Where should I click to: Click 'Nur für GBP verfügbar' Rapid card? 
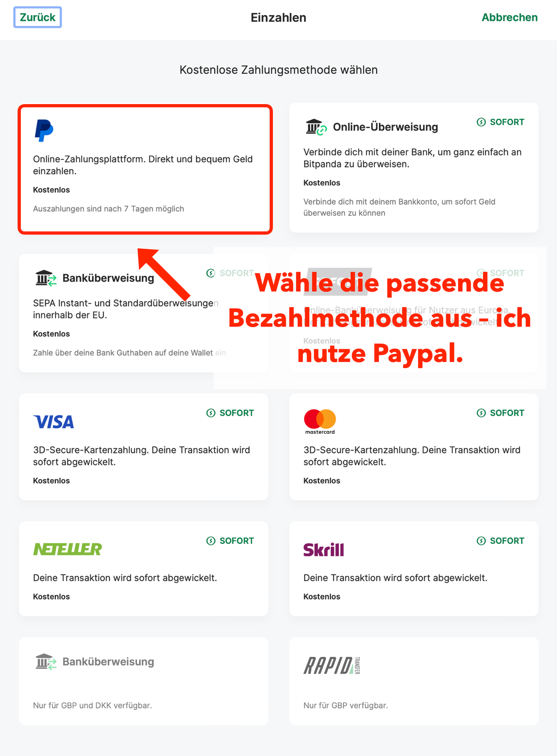[414, 681]
